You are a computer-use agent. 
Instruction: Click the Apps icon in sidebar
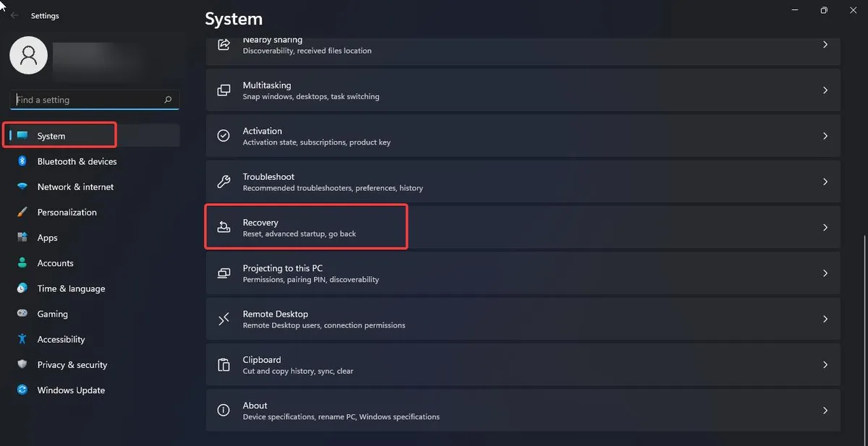(22, 237)
